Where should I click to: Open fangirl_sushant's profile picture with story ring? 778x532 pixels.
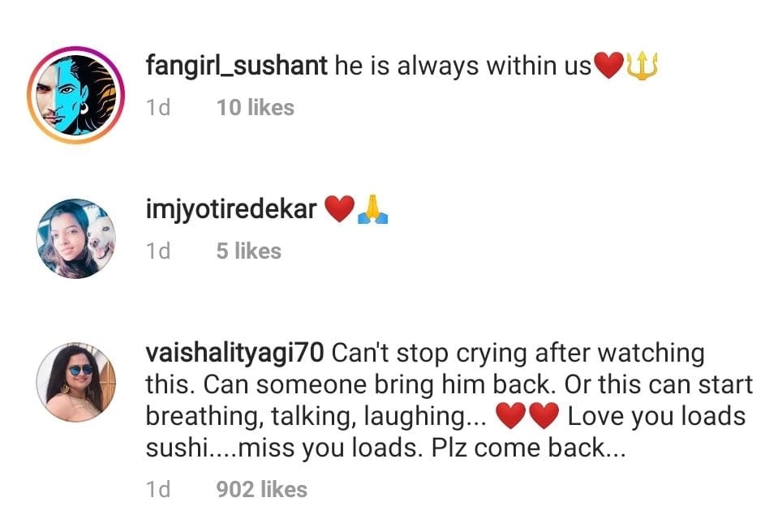71,95
